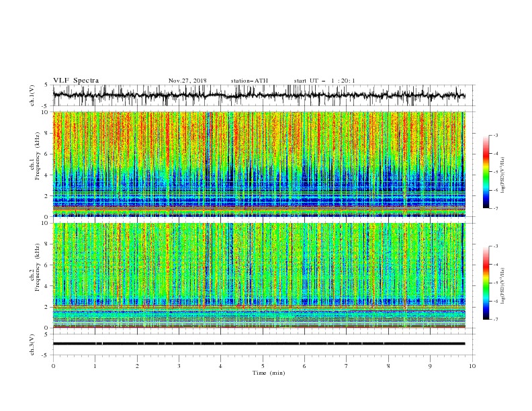Click the "5" volt tick of ch.3 waveform
The image size is (532, 411).
[46, 334]
